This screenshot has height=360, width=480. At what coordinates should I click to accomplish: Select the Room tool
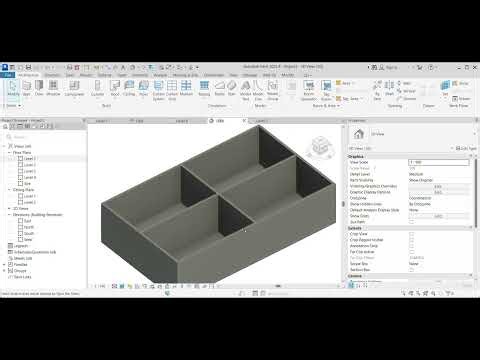[x=309, y=90]
